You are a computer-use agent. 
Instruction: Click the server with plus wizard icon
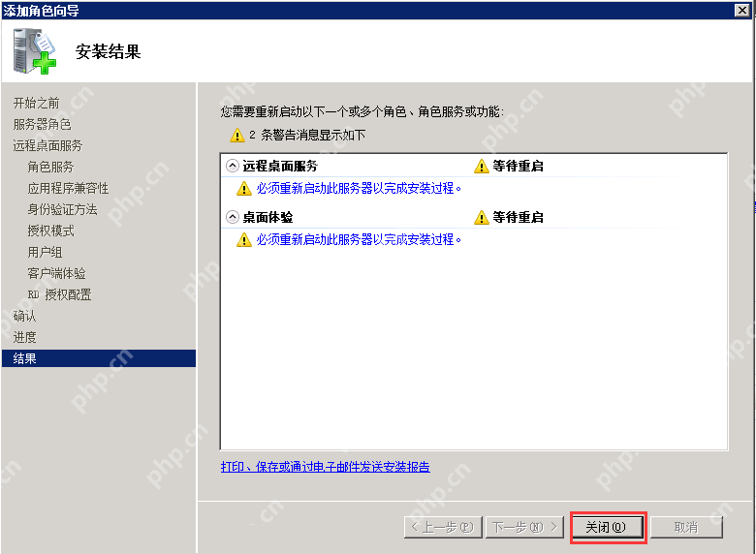[x=35, y=51]
